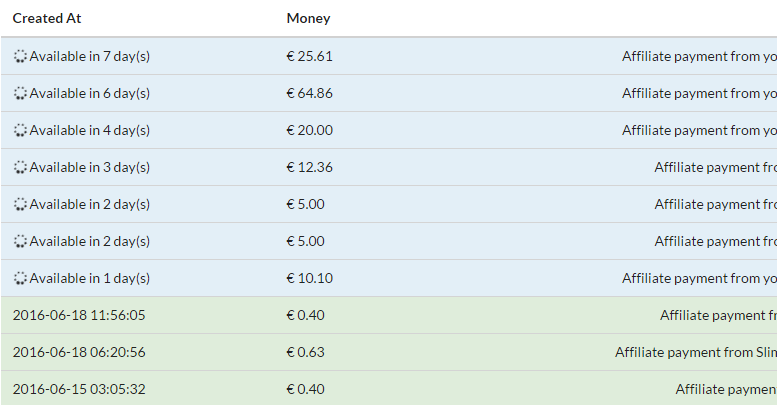Select the 2016-06-18 06:20:56 timestamp
This screenshot has width=777, height=405.
coord(79,352)
